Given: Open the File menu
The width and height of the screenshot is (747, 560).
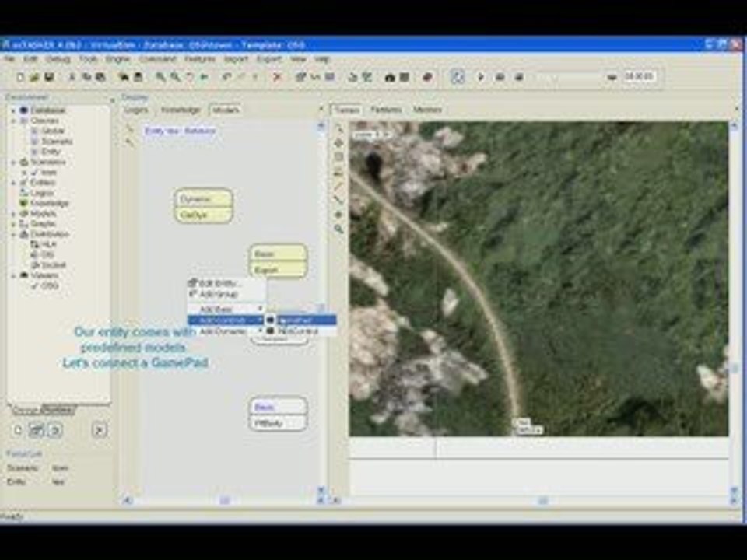Looking at the screenshot, I should [x=9, y=59].
